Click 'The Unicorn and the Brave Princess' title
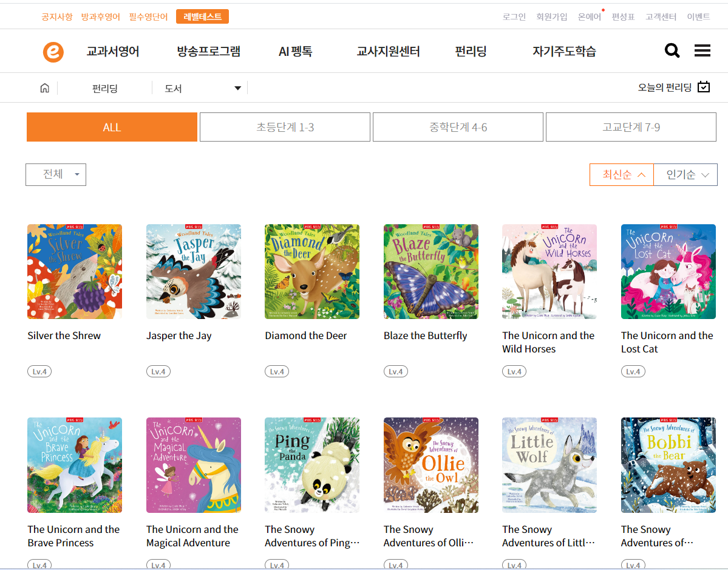 point(73,535)
